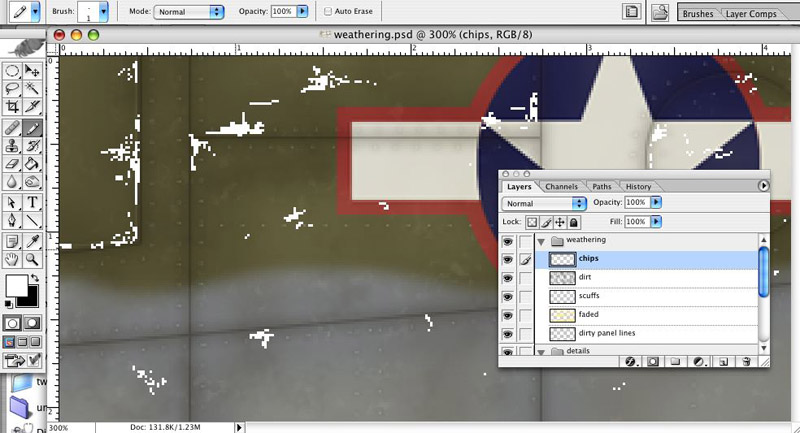
Task: Switch to the Channels tab
Action: [561, 187]
